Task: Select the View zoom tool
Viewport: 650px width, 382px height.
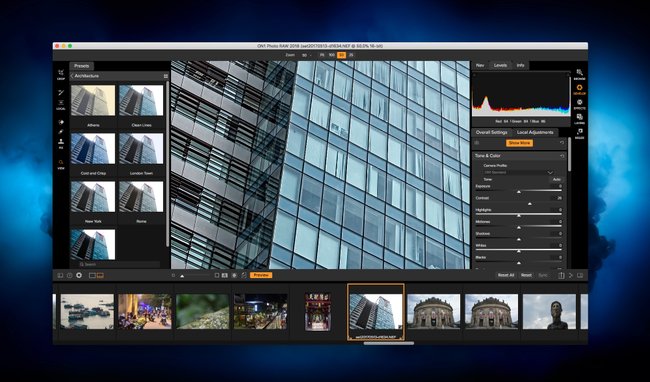Action: pos(61,164)
